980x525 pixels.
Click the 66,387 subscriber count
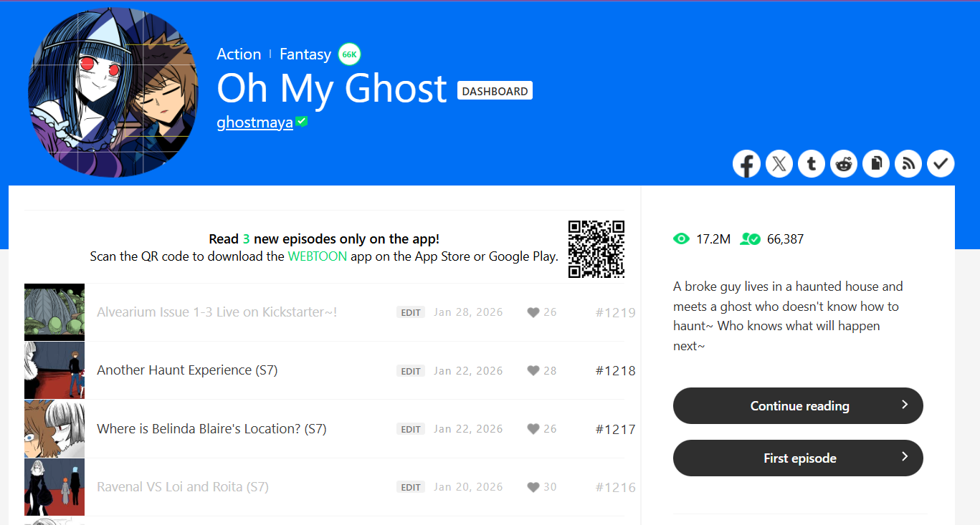(x=786, y=239)
